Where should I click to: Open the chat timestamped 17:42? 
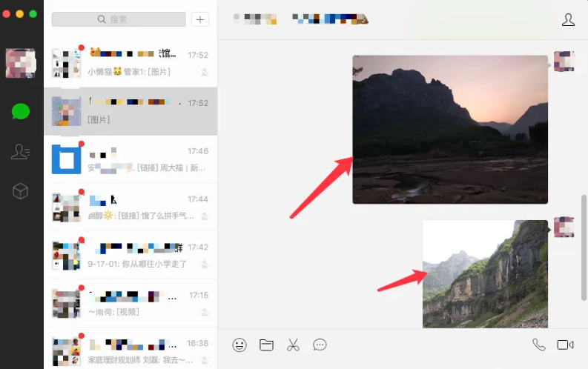131,255
